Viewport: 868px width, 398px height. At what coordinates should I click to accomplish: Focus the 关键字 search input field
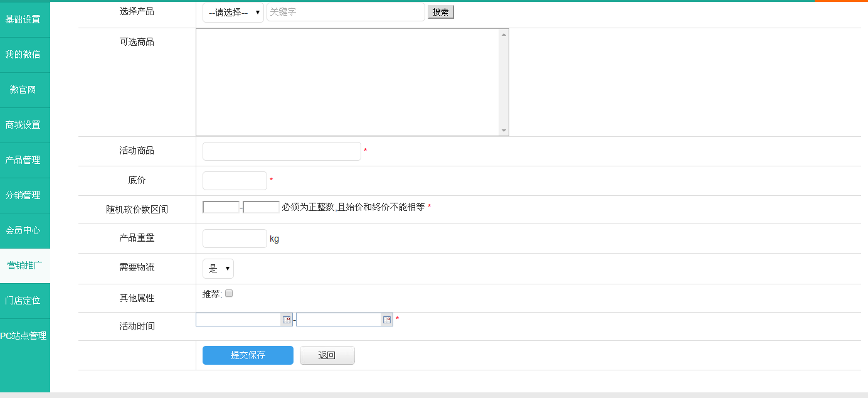(346, 12)
